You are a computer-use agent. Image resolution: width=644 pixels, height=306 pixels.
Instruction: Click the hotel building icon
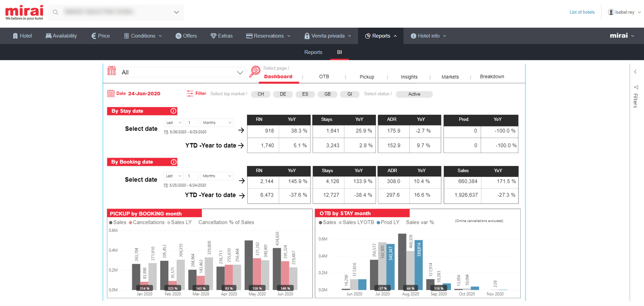pyautogui.click(x=112, y=70)
